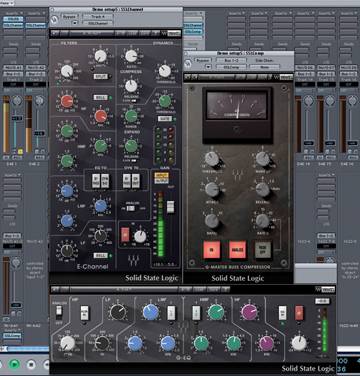The height and width of the screenshot is (376, 360).
Task: Enable the GATE button in E-Channel dynamics
Action: pos(162,119)
